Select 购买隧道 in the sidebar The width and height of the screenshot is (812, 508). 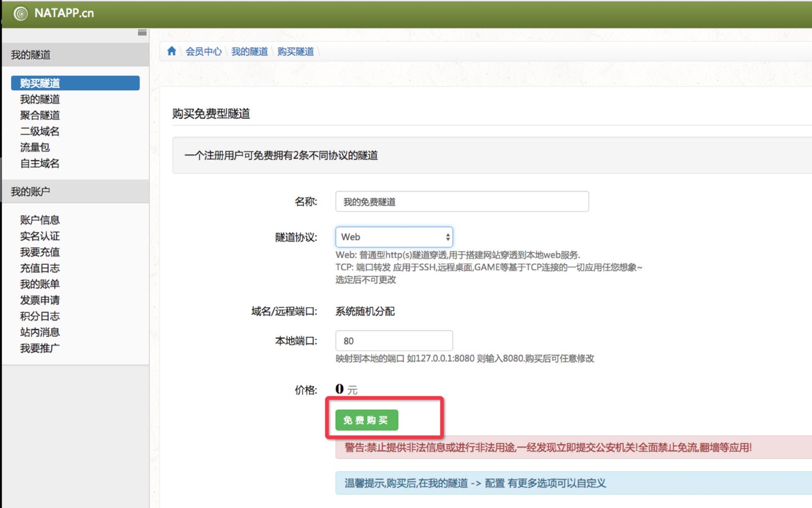(x=75, y=83)
